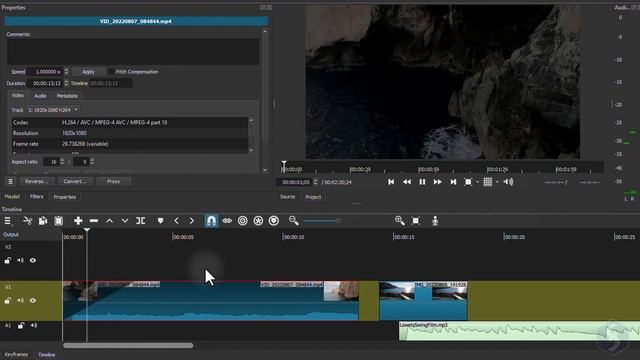Click the Lift up-arrow icon
640x360 pixels.
(x=109, y=221)
